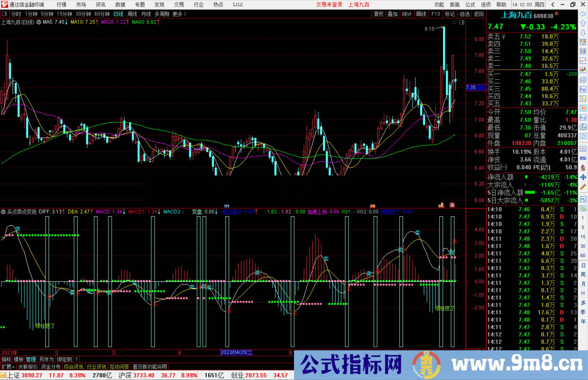
Task: Switch to the 周线 weekly chart tab
Action: pos(132,14)
